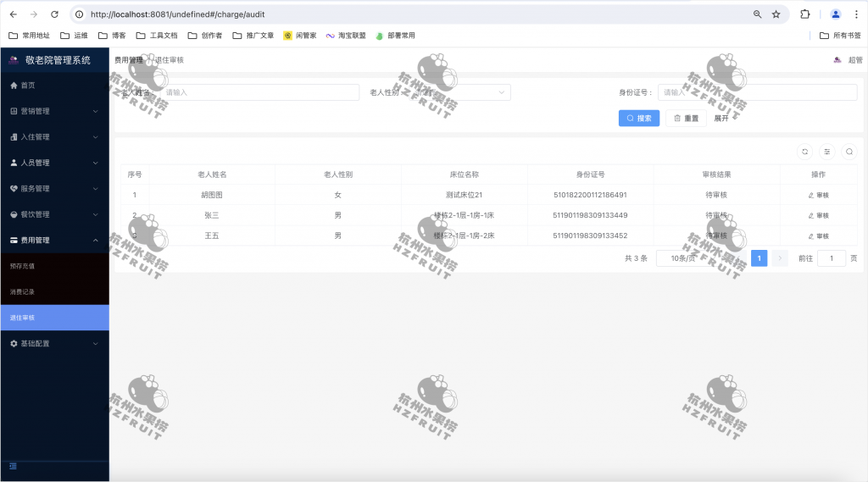
Task: Open the zoom magnifier icon in address bar
Action: pyautogui.click(x=757, y=14)
